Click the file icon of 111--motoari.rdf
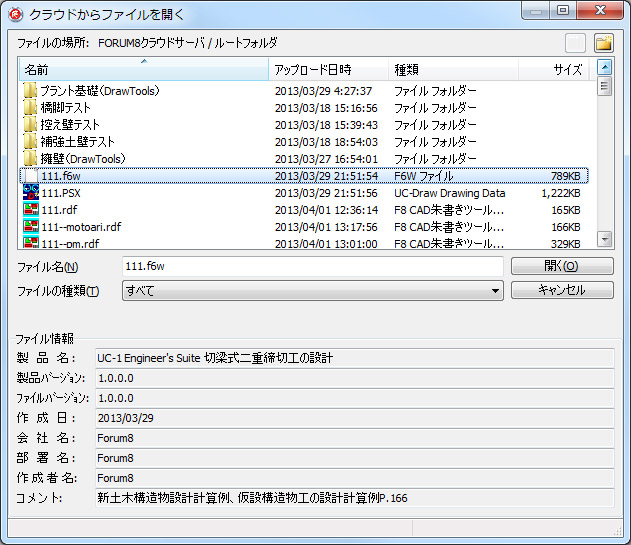Image resolution: width=631 pixels, height=545 pixels. 31,226
